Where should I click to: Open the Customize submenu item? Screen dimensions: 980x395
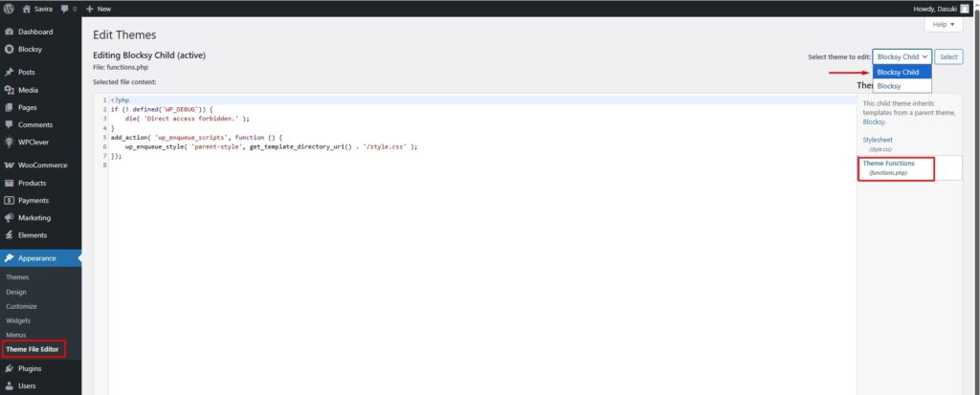click(21, 306)
